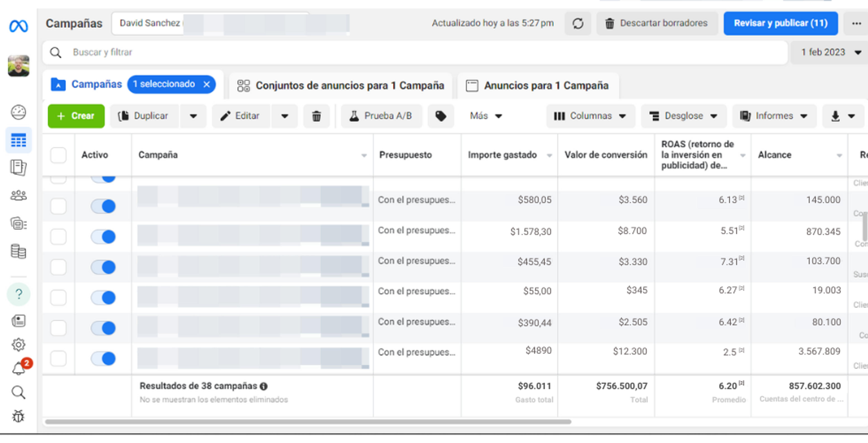Viewport: 868px width, 443px height.
Task: Click the Buscar y filtrar search field
Action: 415,52
